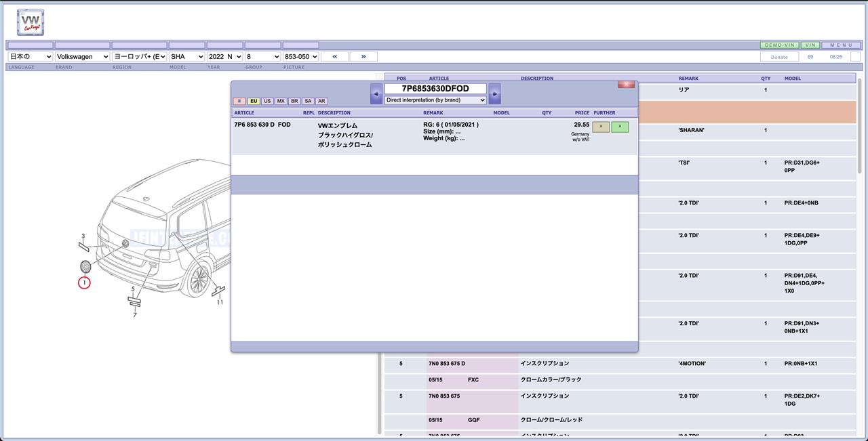Select the US market toggle
Viewport: 868px width, 441px height.
(267, 101)
